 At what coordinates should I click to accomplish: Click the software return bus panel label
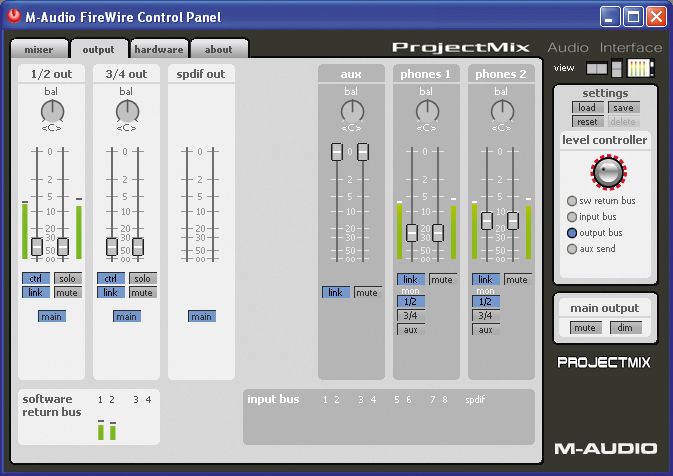(52, 406)
